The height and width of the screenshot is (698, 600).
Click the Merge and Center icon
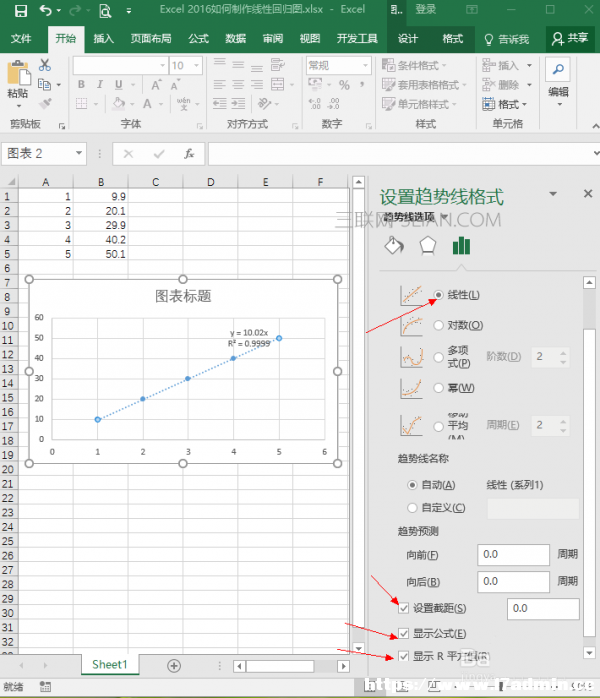coord(277,84)
